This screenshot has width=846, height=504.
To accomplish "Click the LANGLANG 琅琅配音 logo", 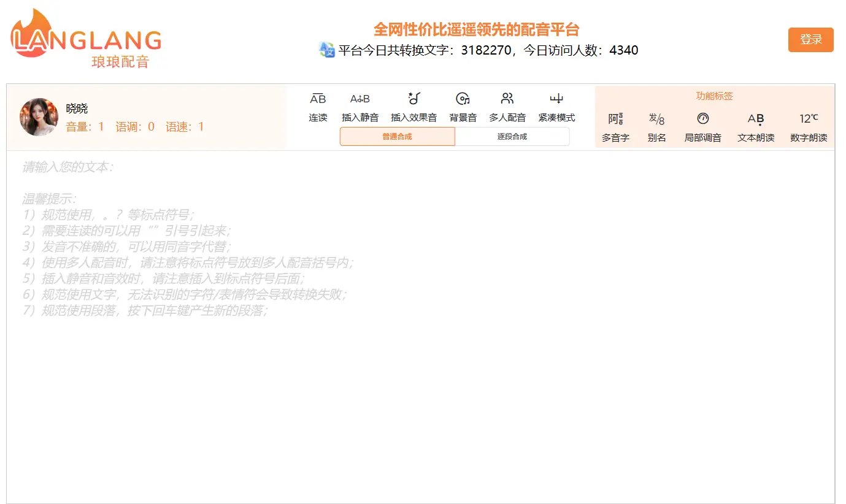I will tap(86, 39).
